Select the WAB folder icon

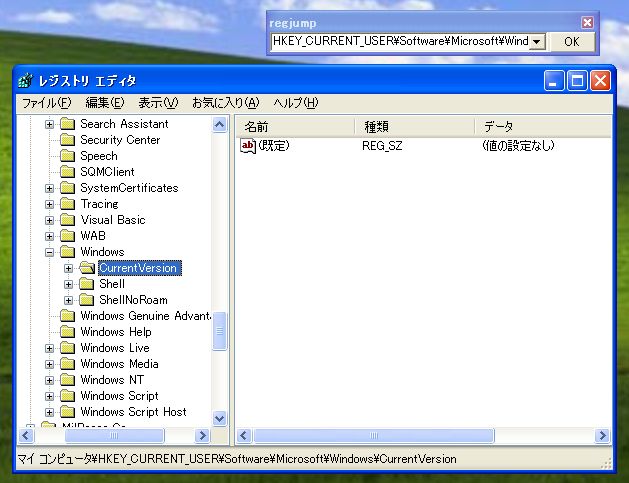[67, 236]
